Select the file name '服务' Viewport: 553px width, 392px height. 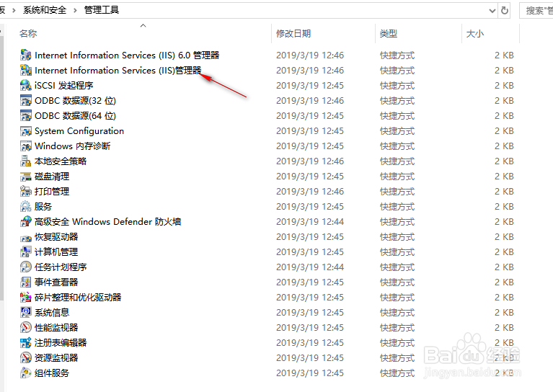click(x=43, y=207)
